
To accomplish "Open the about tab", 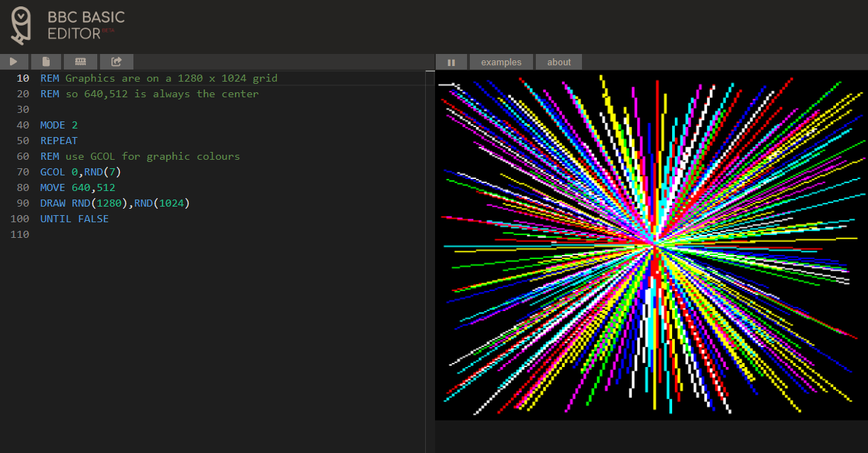I will coord(559,62).
